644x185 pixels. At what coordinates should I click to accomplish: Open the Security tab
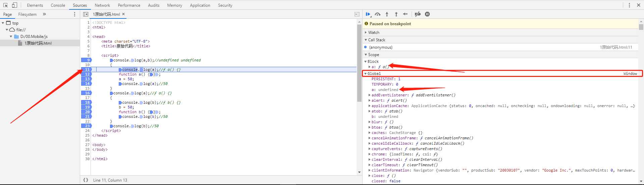(225, 5)
